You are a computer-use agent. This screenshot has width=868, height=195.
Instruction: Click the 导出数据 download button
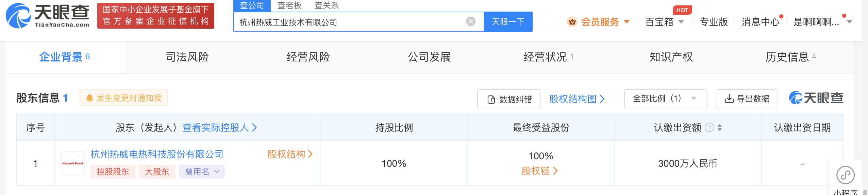click(x=747, y=99)
